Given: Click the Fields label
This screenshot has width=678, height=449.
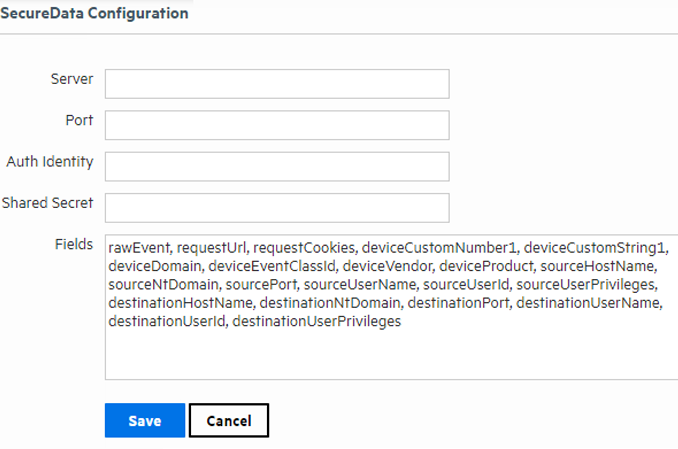Looking at the screenshot, I should tap(74, 244).
